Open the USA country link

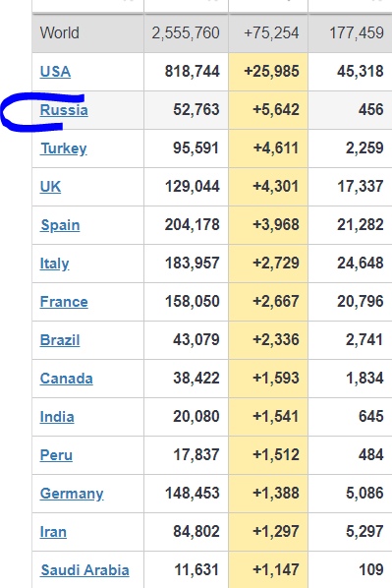coord(55,71)
